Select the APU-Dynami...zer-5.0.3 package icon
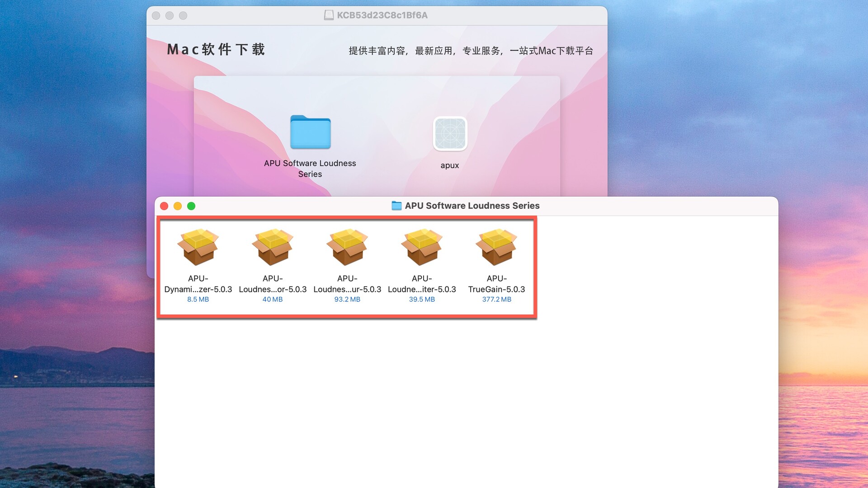The height and width of the screenshot is (488, 868). point(198,247)
